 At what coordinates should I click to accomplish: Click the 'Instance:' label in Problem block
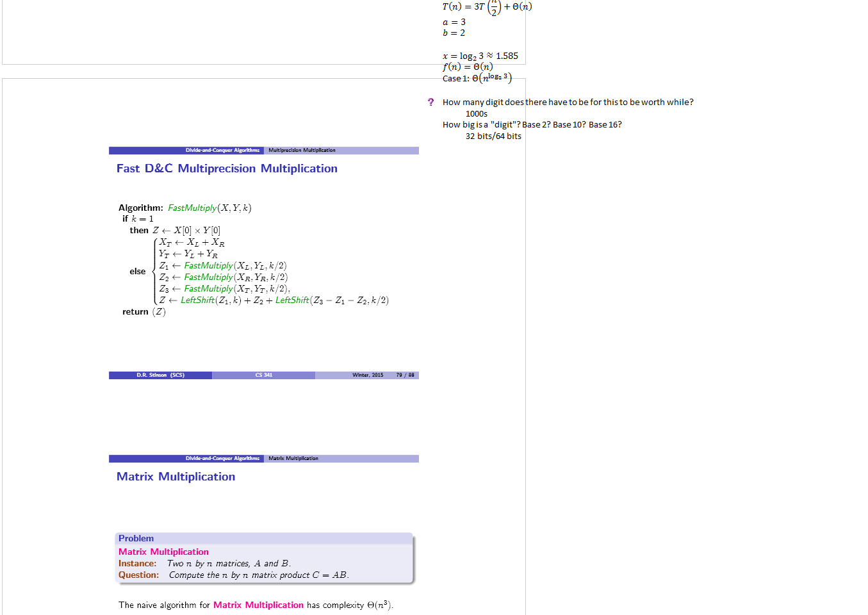click(x=137, y=564)
